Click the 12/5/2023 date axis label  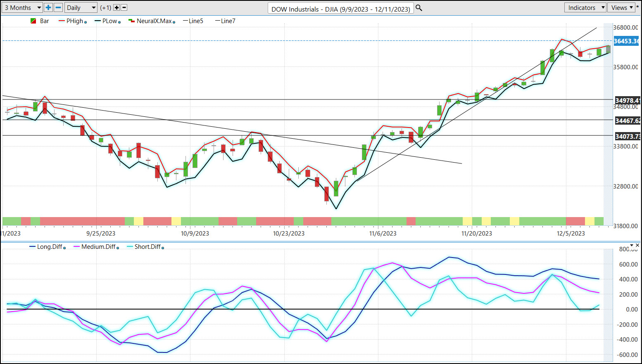click(571, 234)
